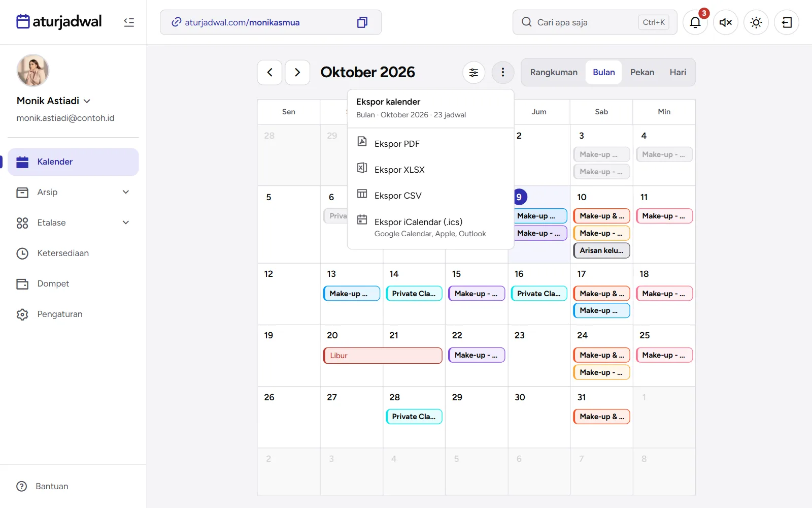Choose Ekspor PDF
Image resolution: width=812 pixels, height=508 pixels.
tap(430, 144)
